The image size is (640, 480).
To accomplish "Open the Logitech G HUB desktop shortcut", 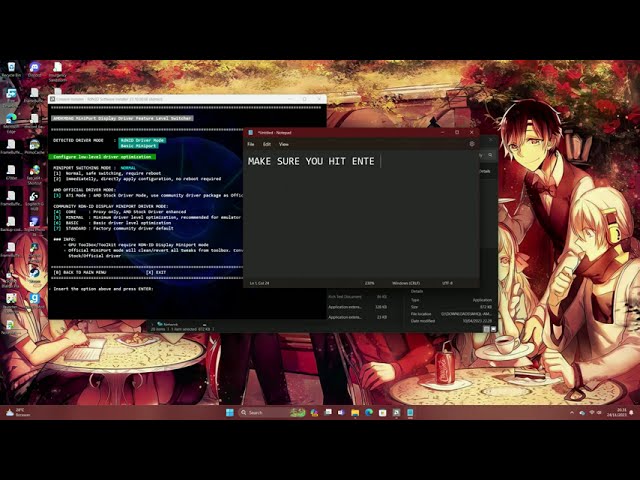I will (34, 200).
